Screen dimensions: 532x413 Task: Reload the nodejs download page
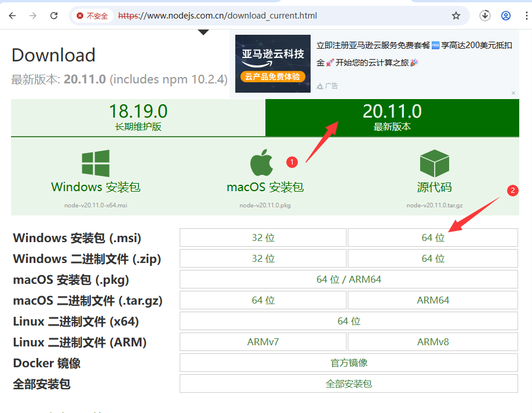(x=54, y=16)
